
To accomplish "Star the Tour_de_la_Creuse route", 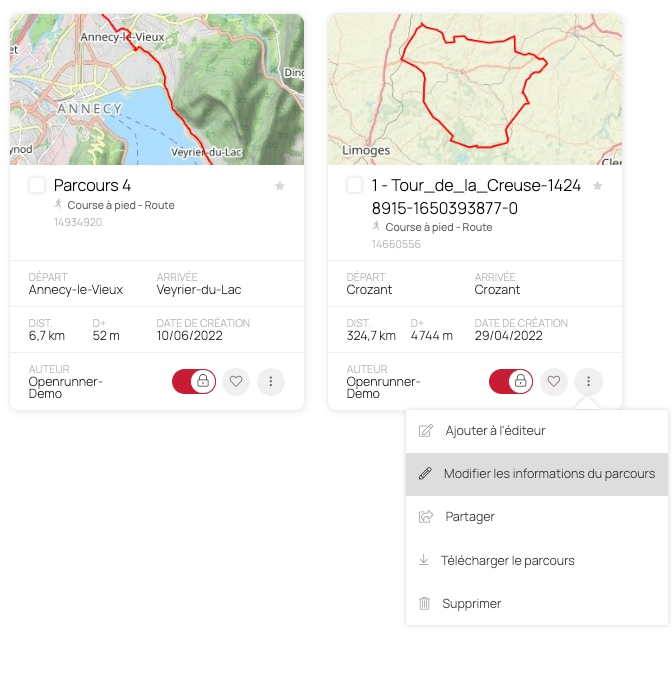I will 597,186.
